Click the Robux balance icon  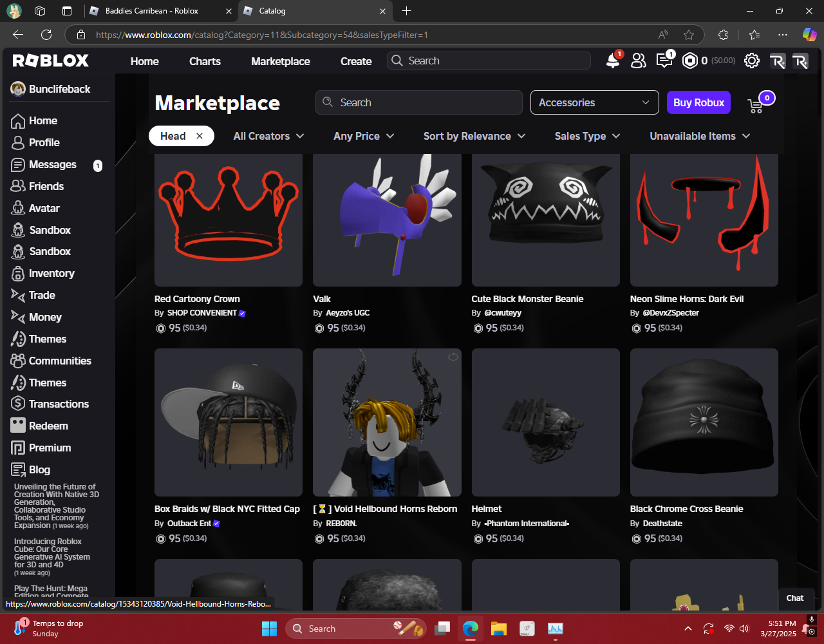(x=690, y=61)
